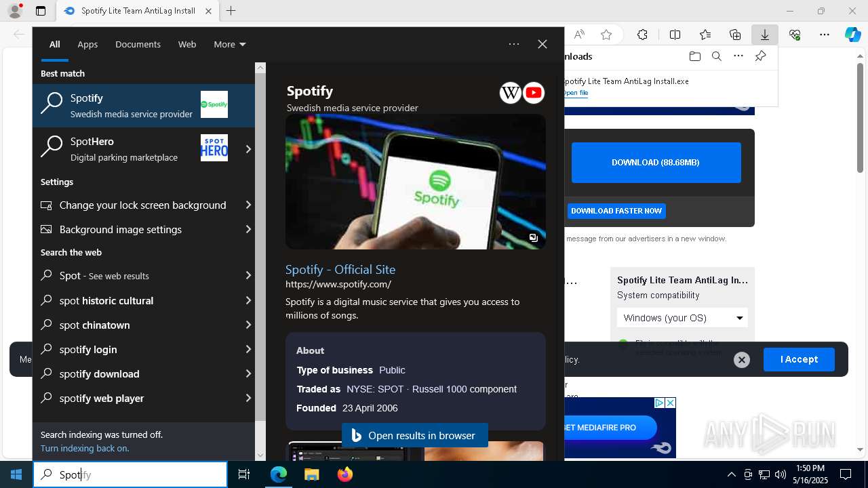868x488 pixels.
Task: Click the Downloads toolbar icon
Action: [765, 35]
